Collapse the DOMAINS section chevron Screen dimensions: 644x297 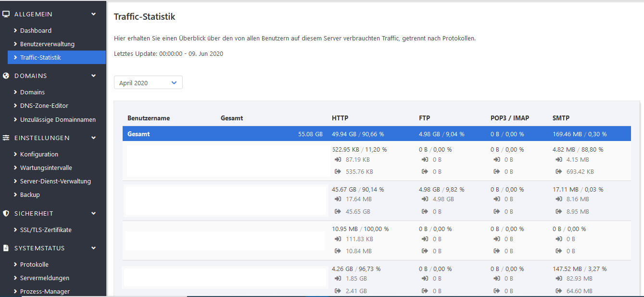coord(94,76)
